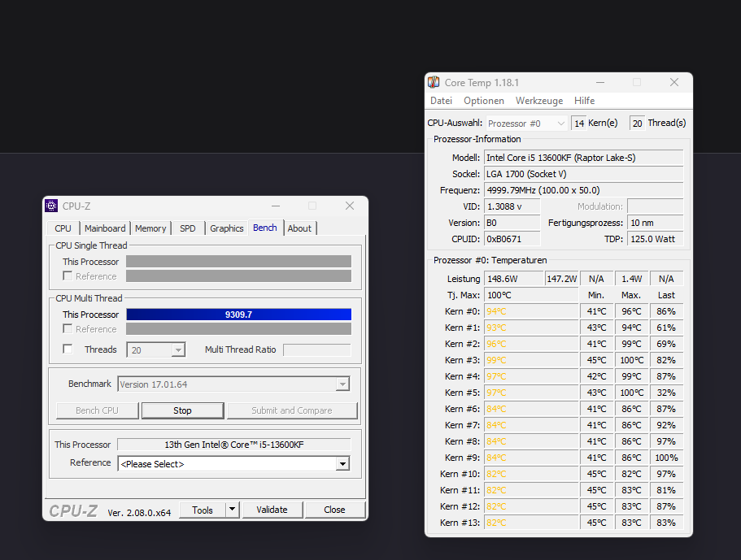Screen dimensions: 741x560
Task: Open the Threads count dropdown
Action: point(178,349)
